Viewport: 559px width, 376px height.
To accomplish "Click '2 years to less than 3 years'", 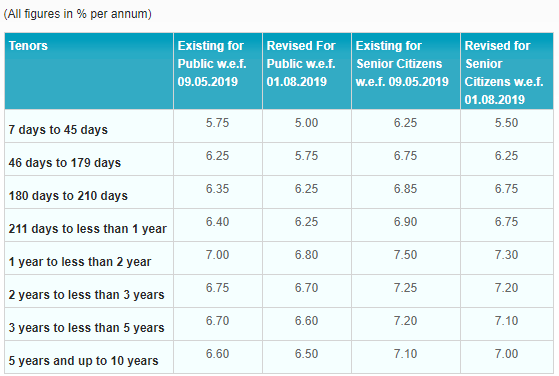I will coord(86,295).
